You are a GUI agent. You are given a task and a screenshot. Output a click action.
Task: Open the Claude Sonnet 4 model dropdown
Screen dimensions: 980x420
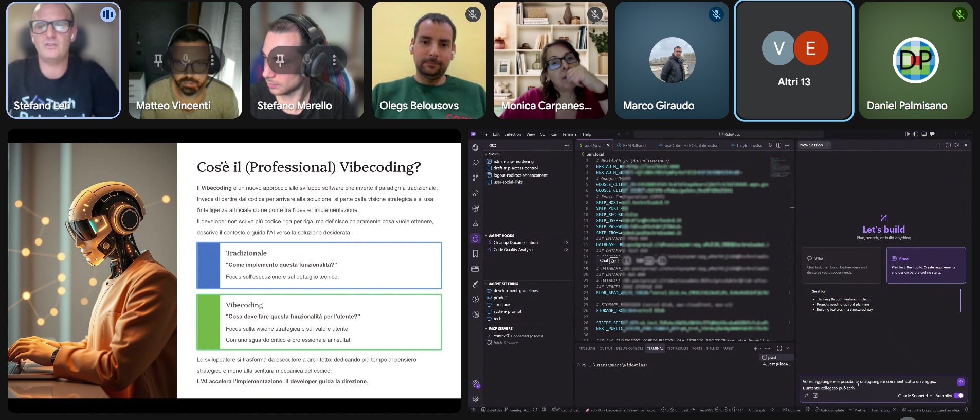click(x=915, y=396)
